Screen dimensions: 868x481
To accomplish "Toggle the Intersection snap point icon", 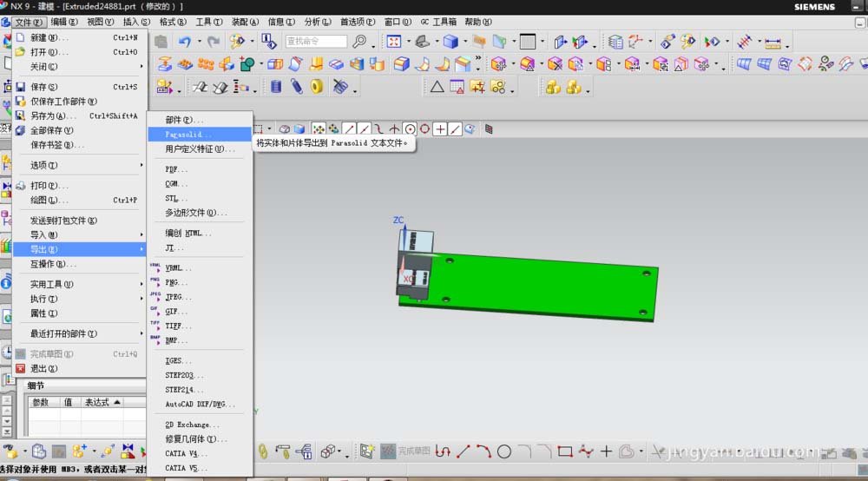I will tap(394, 129).
